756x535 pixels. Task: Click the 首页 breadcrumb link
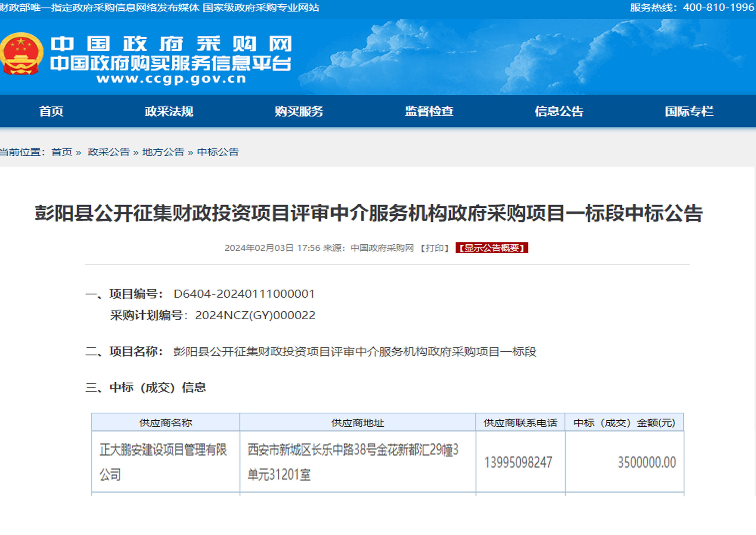point(62,152)
